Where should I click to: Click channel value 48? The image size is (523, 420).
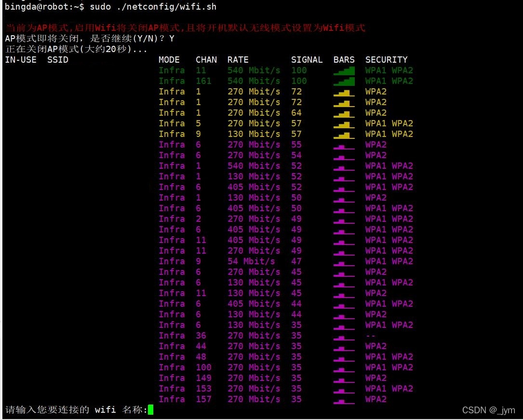pyautogui.click(x=201, y=357)
